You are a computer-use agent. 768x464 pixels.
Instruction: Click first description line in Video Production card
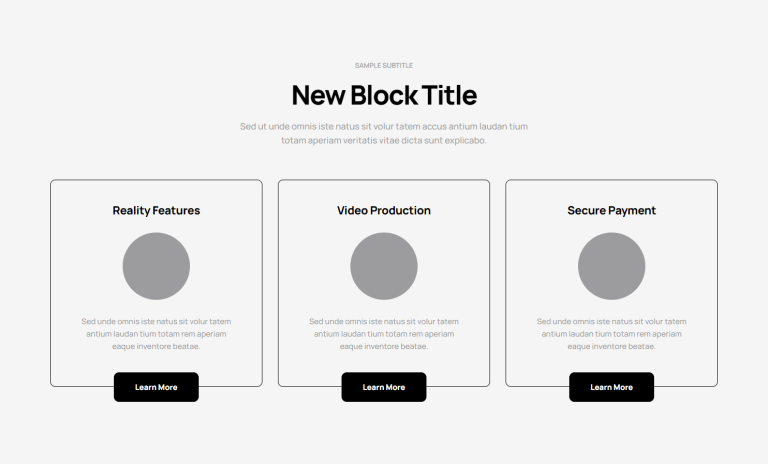point(384,321)
